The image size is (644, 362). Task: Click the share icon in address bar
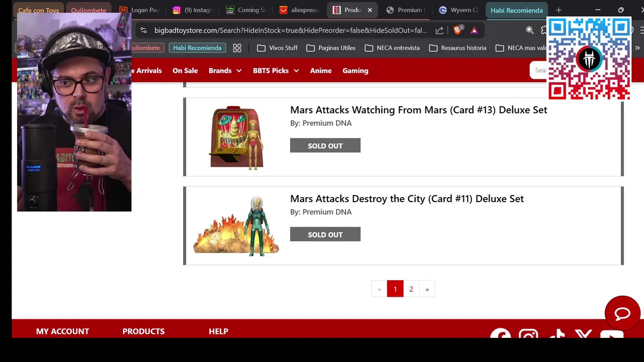pos(439,30)
